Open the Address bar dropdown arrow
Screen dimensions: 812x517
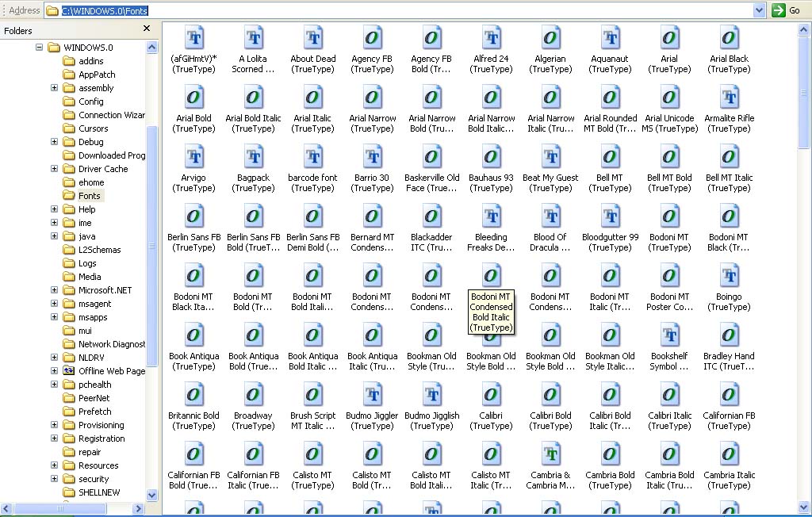click(x=759, y=10)
